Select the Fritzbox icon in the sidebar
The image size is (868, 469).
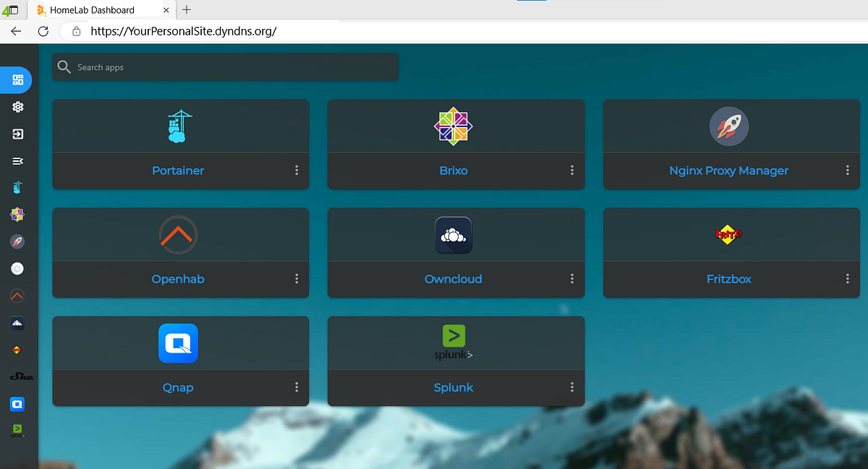17,350
